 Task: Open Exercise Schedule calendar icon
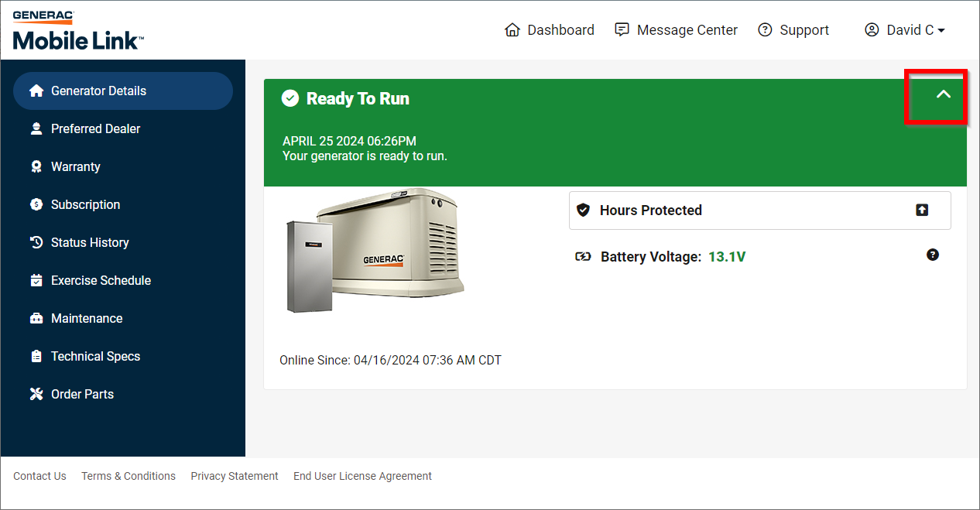click(x=36, y=280)
